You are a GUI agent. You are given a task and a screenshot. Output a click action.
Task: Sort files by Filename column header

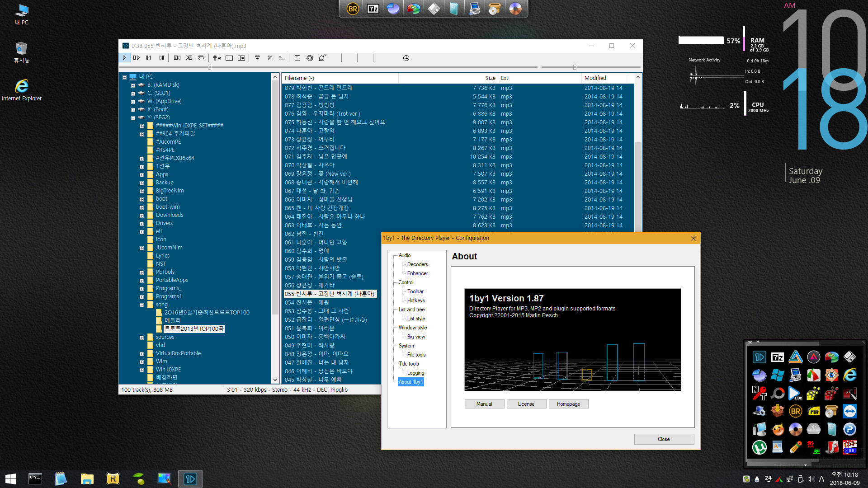coord(340,78)
